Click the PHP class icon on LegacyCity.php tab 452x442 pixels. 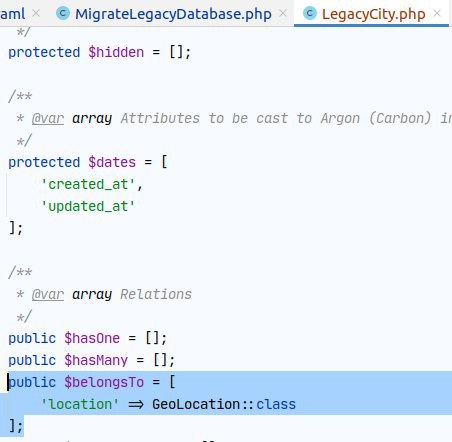(310, 13)
